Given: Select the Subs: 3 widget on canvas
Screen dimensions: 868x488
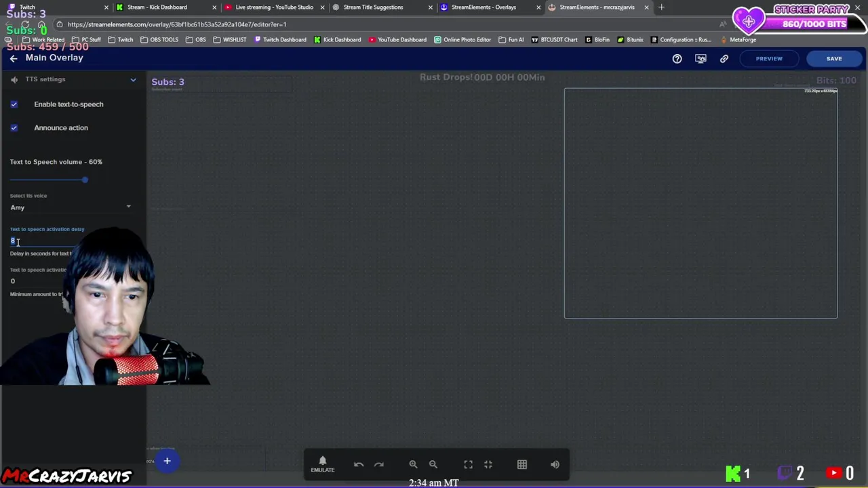Looking at the screenshot, I should point(167,82).
